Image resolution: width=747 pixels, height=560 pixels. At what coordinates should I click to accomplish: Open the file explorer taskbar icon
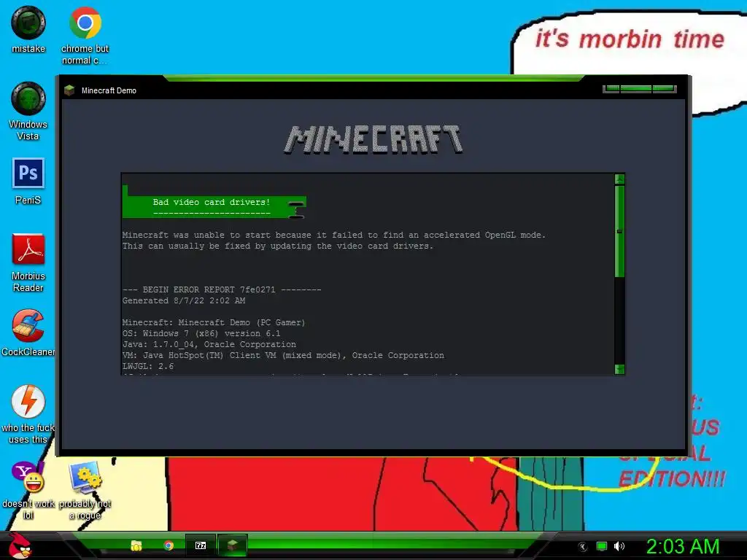[x=136, y=545]
